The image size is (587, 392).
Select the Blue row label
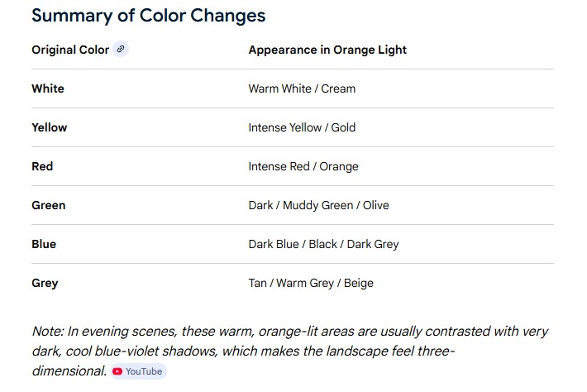coord(44,244)
